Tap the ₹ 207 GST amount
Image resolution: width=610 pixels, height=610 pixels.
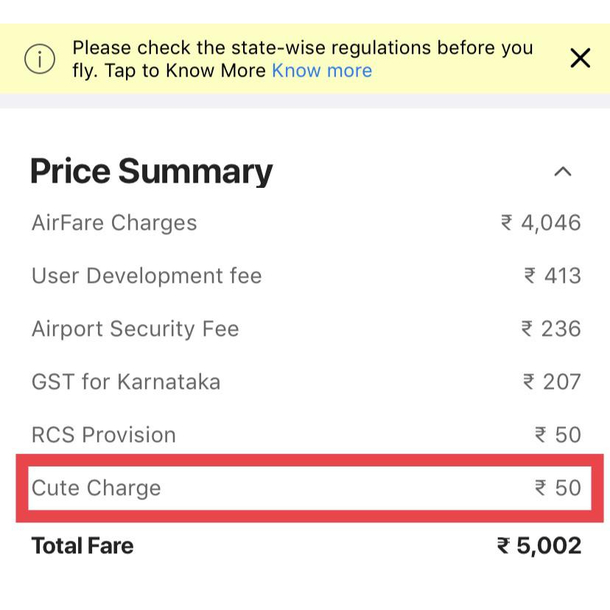[552, 382]
